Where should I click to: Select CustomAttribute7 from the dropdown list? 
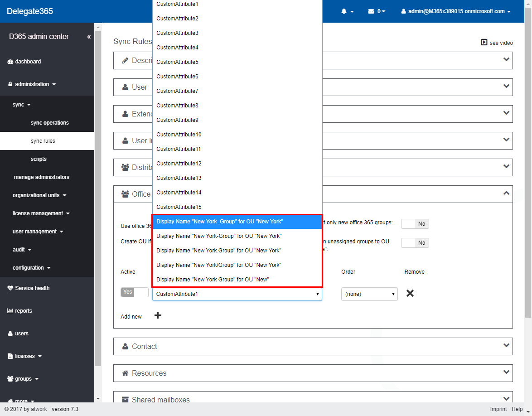[178, 91]
